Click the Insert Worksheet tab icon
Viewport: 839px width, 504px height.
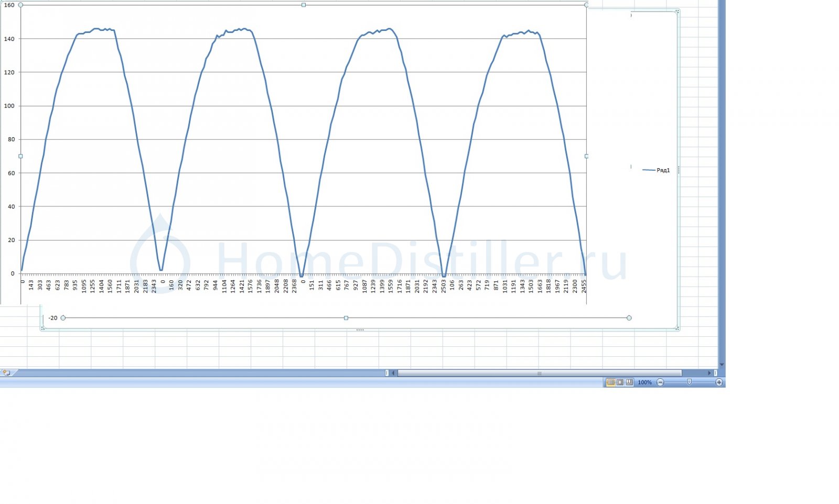pyautogui.click(x=7, y=373)
